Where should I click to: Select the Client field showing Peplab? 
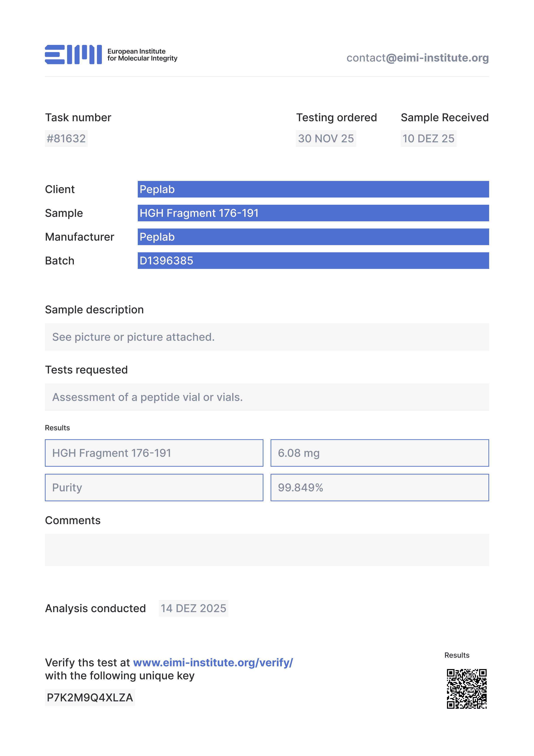point(313,189)
